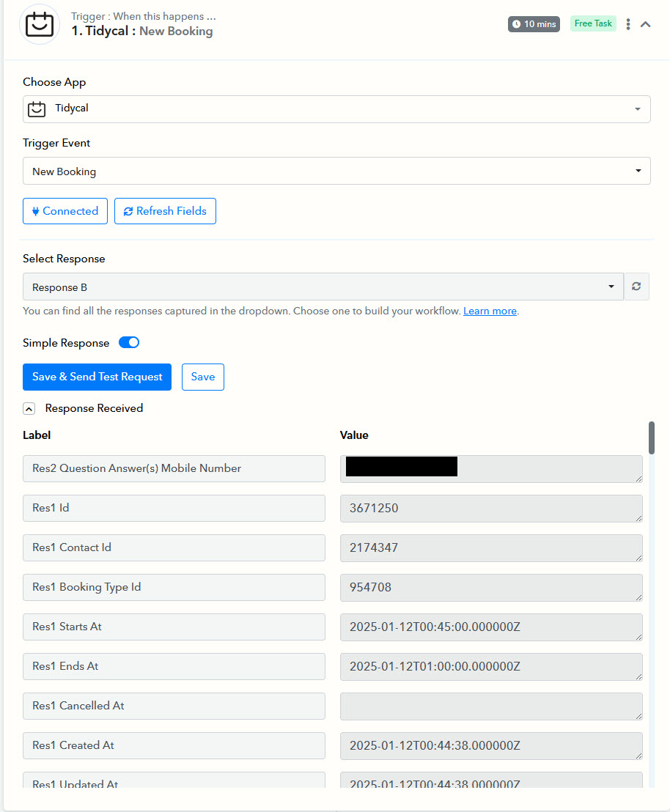Screen dimensions: 670x812
Task: Click the Tidycal calendar icon in step header
Action: (x=40, y=24)
